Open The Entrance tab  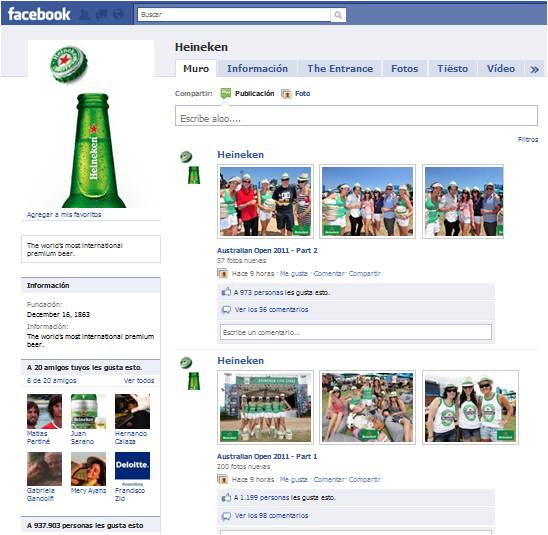340,68
